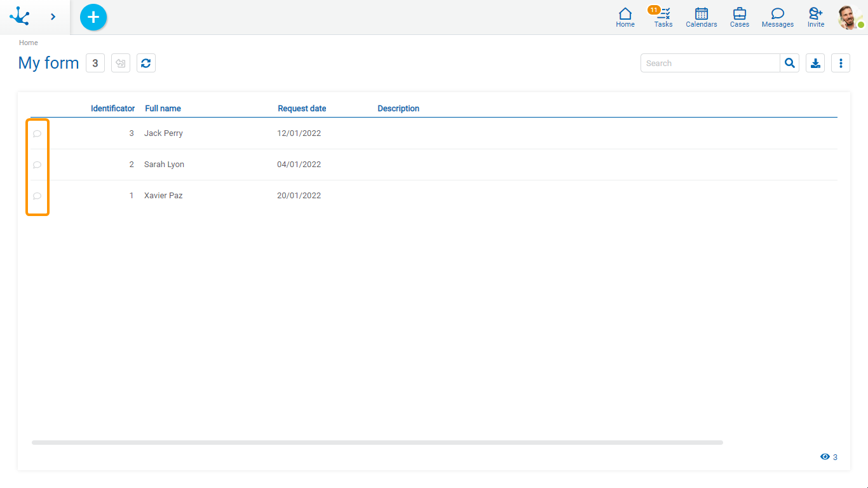
Task: Refresh the My form list
Action: (146, 63)
